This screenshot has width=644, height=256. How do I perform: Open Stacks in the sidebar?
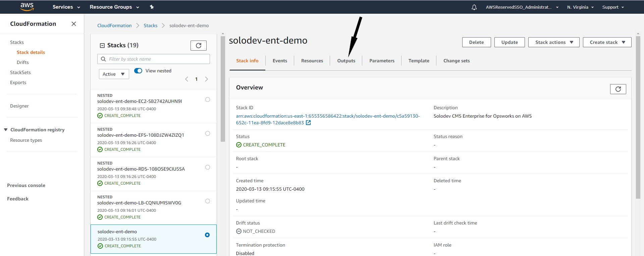(17, 42)
